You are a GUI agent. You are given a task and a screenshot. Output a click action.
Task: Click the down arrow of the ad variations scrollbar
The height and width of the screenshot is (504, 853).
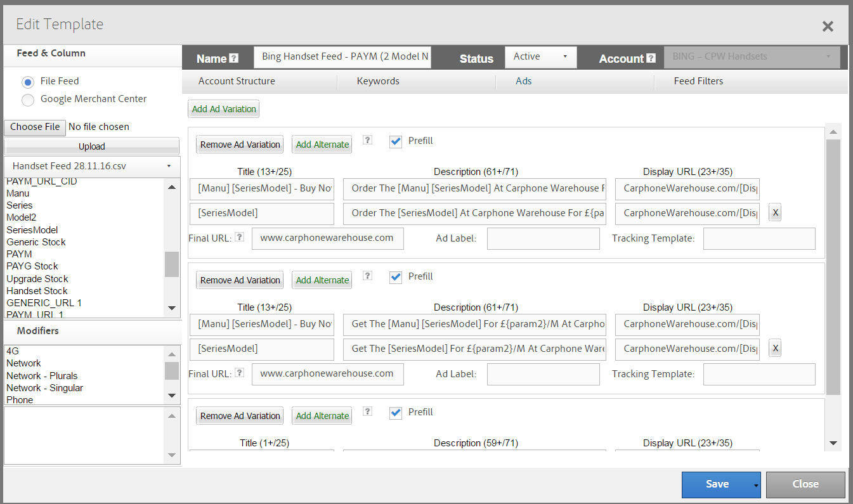pyautogui.click(x=833, y=443)
